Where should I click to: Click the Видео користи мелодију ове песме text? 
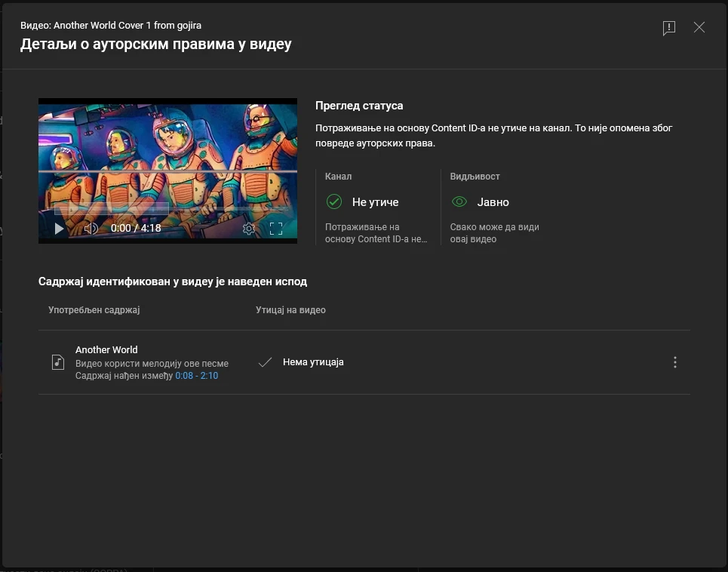click(152, 364)
